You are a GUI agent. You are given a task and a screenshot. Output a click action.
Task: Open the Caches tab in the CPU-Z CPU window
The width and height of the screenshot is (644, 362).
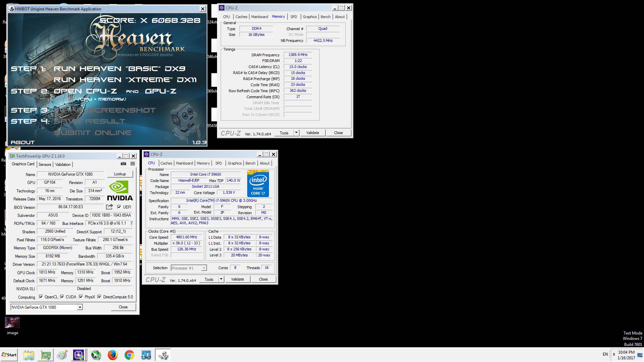tap(166, 163)
